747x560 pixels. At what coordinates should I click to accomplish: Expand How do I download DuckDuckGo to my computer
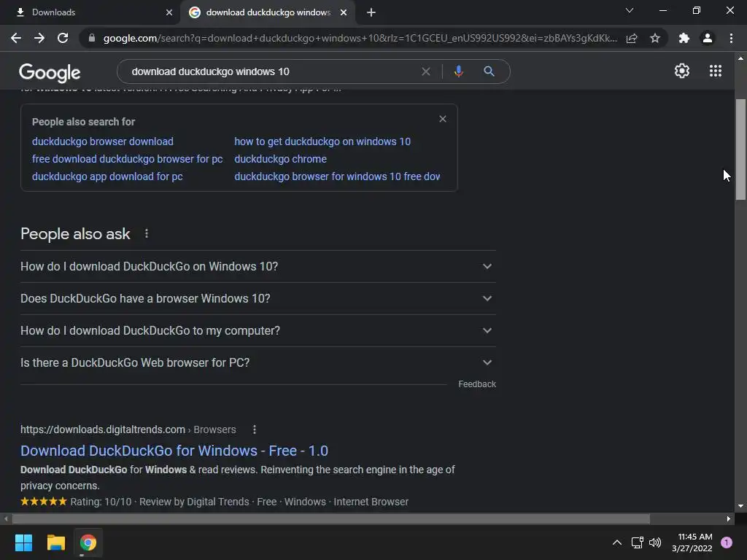click(x=258, y=330)
